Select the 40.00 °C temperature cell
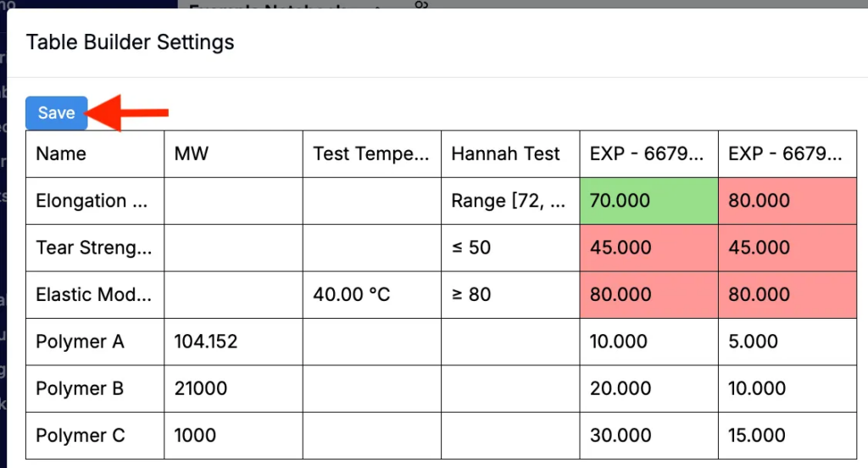 (372, 295)
